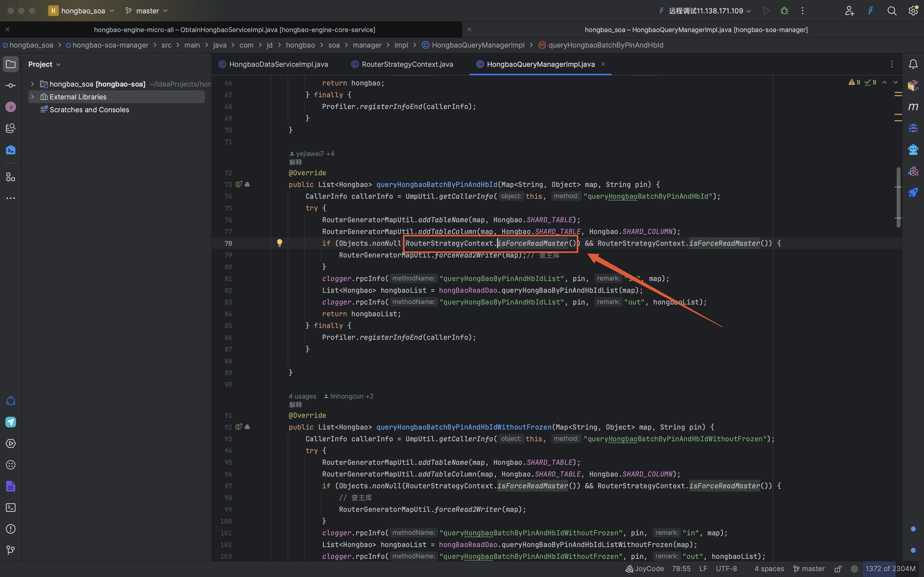Switch to the RouterStrategyContext.java tab

[407, 64]
